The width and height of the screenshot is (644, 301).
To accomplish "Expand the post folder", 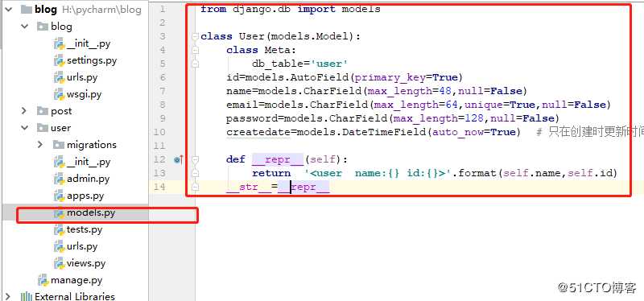I will point(24,111).
